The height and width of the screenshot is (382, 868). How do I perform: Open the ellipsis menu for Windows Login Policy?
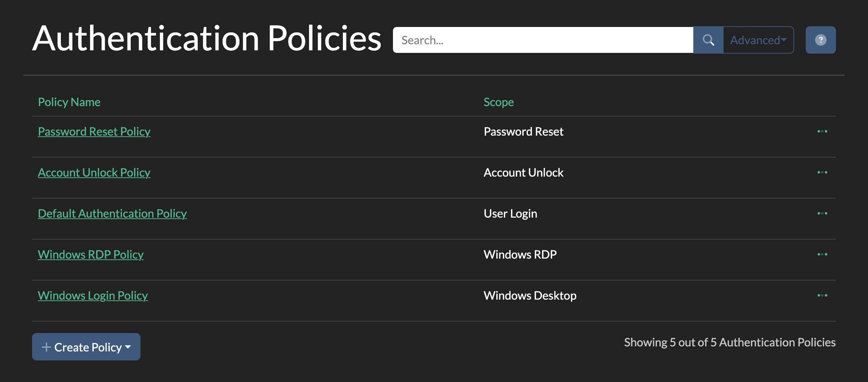[x=822, y=295]
